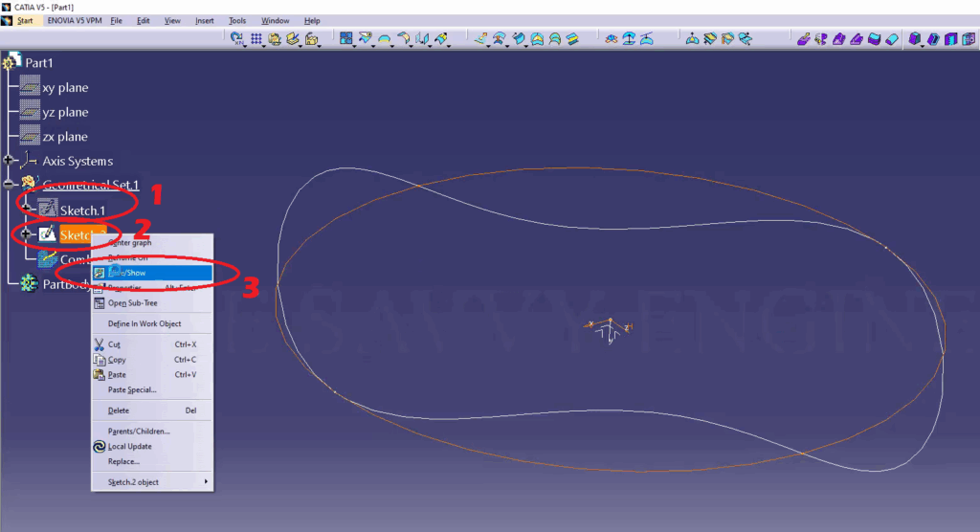The width and height of the screenshot is (980, 532).
Task: Click the axis rotation icon labeled XN
Action: [x=236, y=39]
